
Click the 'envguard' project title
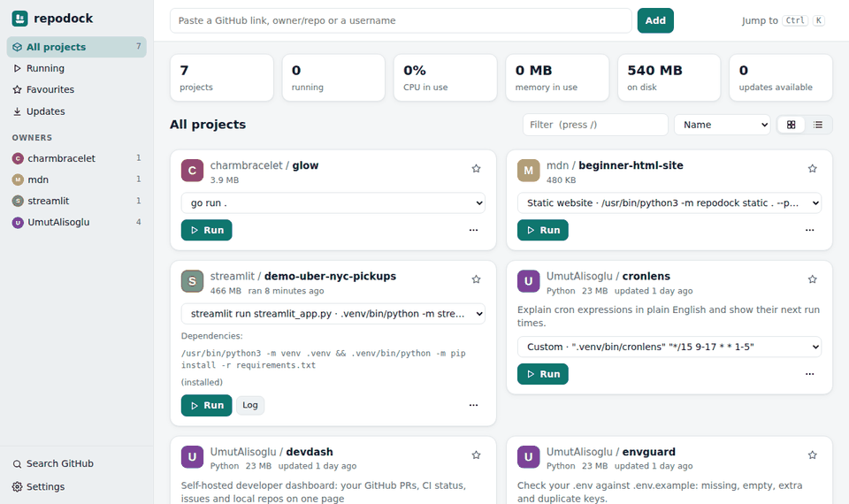click(x=648, y=452)
